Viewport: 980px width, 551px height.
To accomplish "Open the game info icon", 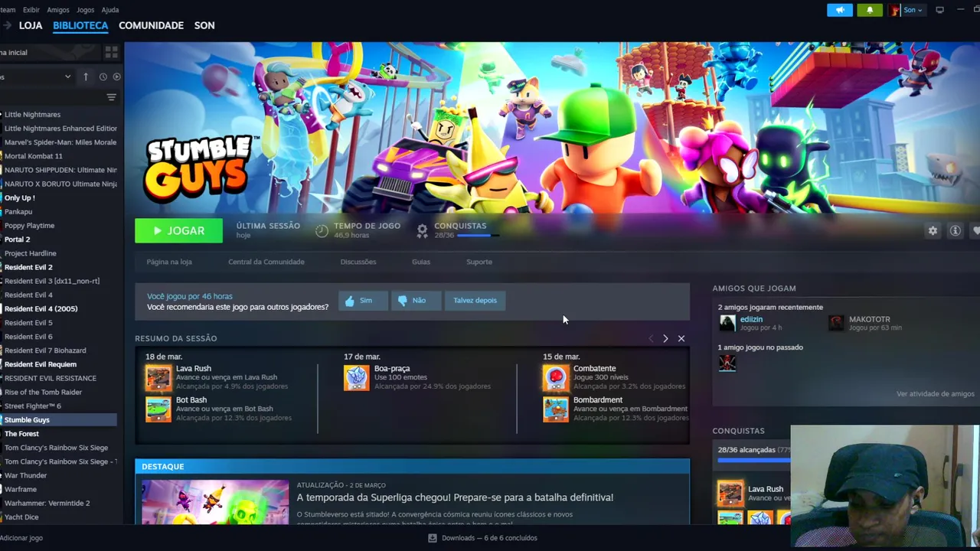I will click(x=955, y=230).
